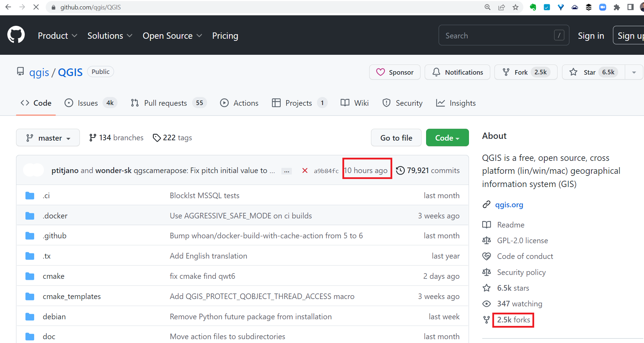Open the Actions tab
This screenshot has width=644, height=343.
[239, 103]
